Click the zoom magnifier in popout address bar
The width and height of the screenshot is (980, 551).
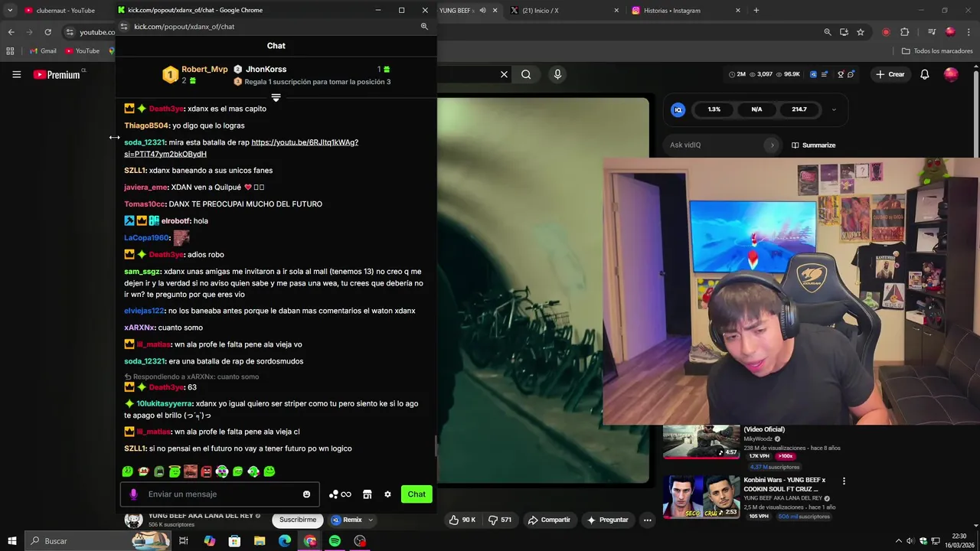(424, 27)
